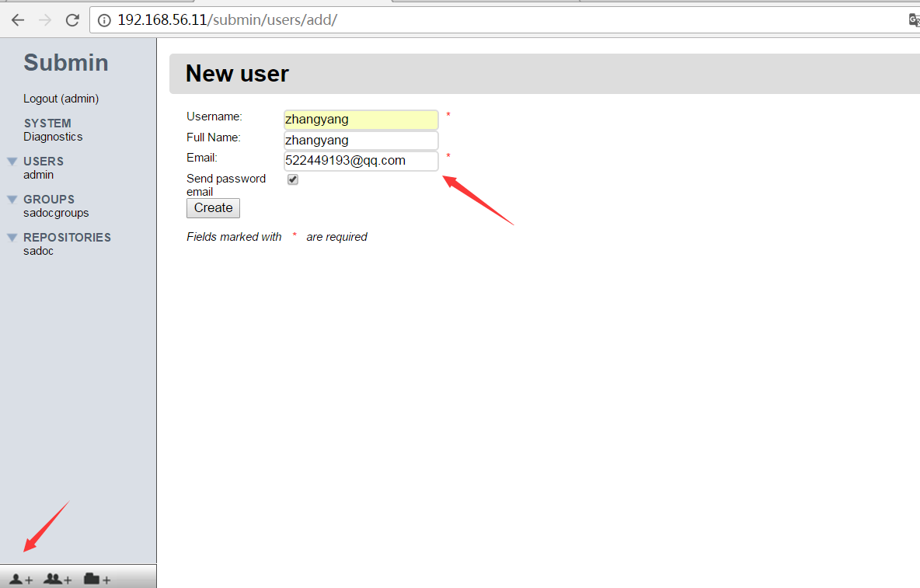The width and height of the screenshot is (920, 588).
Task: Select the admin user in sidebar
Action: [x=39, y=175]
